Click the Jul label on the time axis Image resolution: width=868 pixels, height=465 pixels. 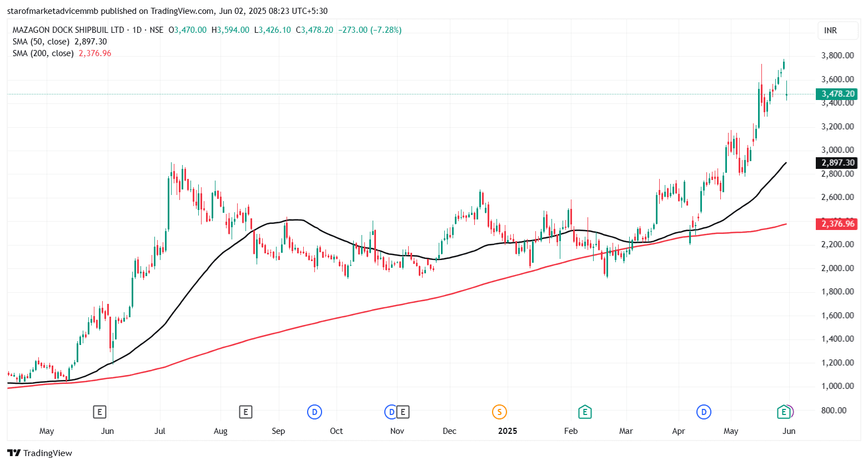pos(160,431)
